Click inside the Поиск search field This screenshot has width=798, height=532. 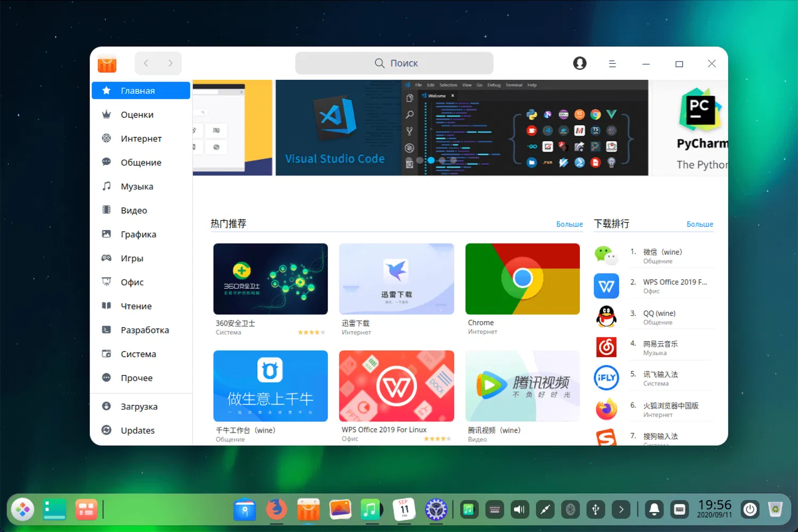pyautogui.click(x=394, y=63)
